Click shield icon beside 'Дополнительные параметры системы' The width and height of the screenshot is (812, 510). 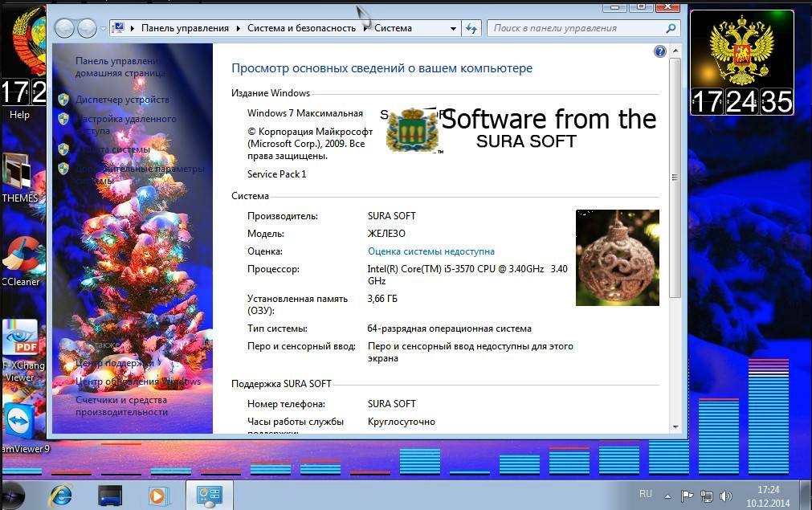pos(63,169)
